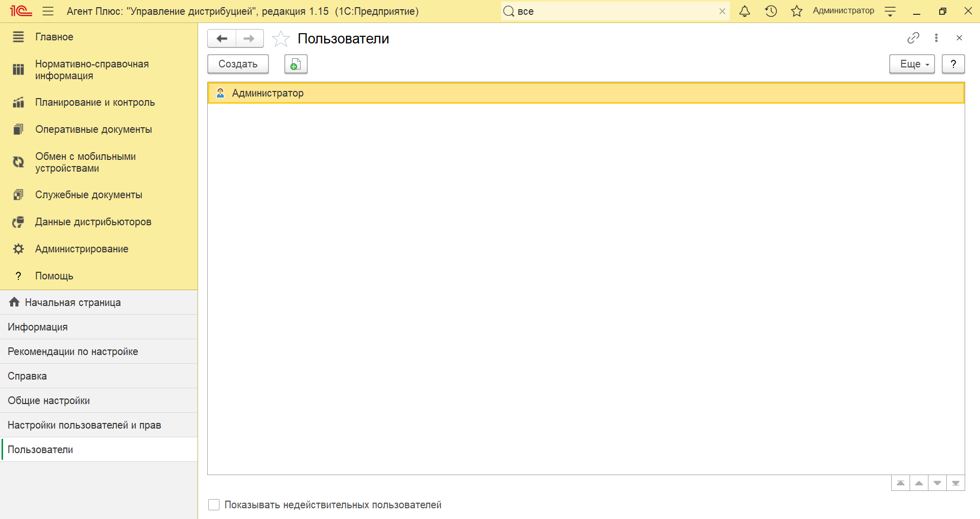980x519 pixels.
Task: Click the 1C logo icon
Action: click(20, 11)
